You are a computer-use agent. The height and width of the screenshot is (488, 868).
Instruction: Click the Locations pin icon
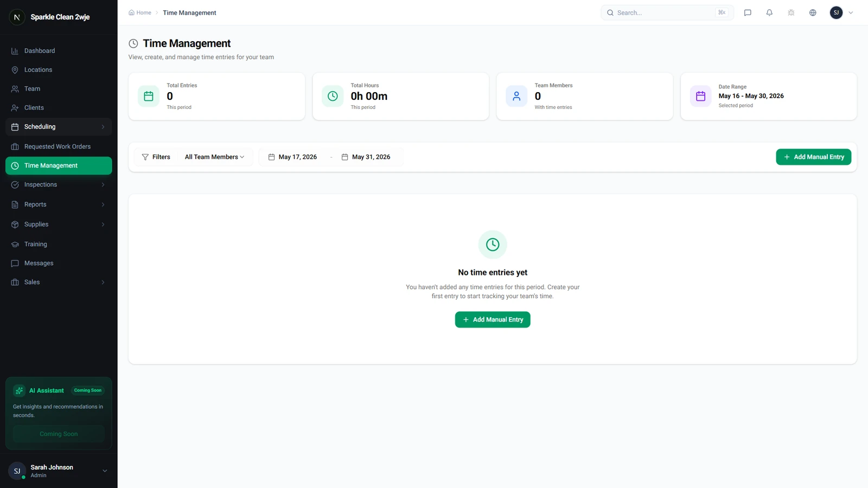pyautogui.click(x=15, y=70)
